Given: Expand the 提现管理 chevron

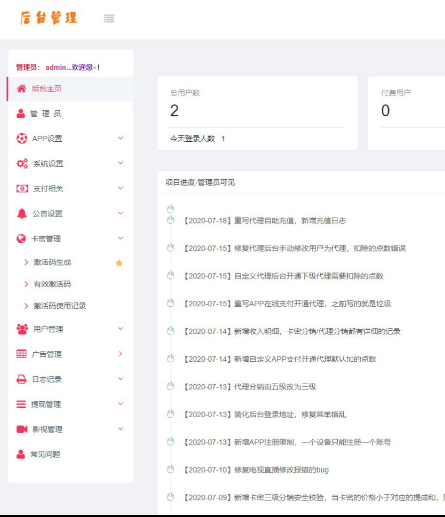Looking at the screenshot, I should [x=121, y=404].
